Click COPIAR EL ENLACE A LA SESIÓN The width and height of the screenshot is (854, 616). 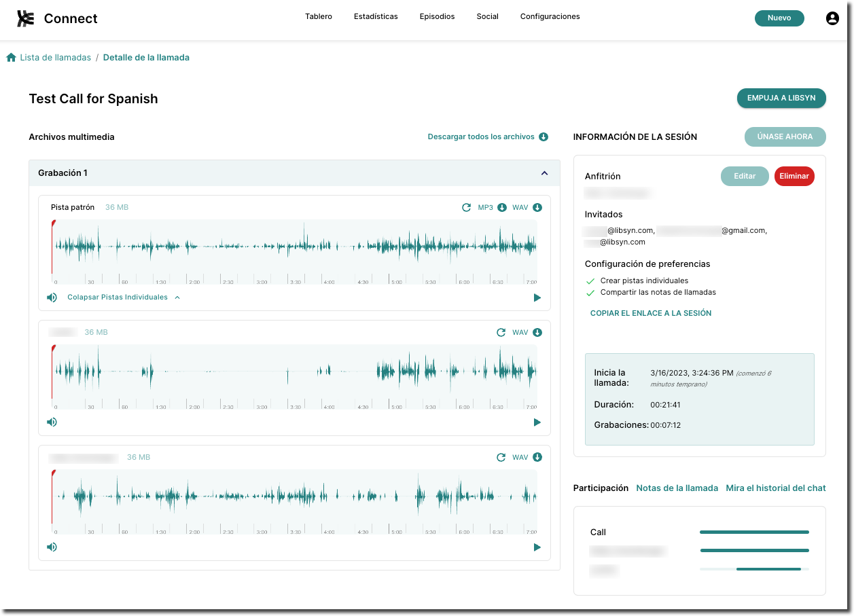pos(651,313)
